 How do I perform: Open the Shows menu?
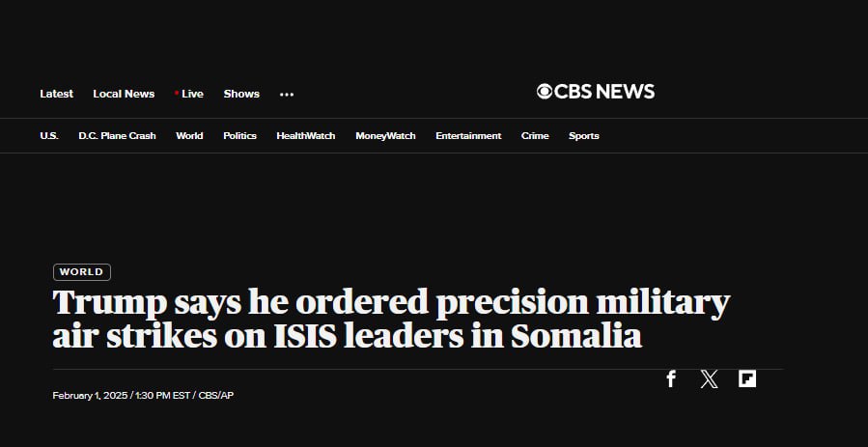241,94
